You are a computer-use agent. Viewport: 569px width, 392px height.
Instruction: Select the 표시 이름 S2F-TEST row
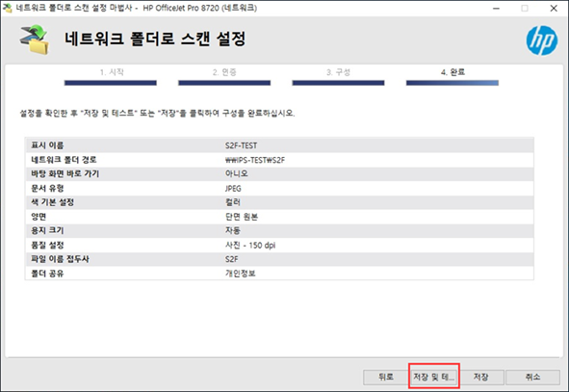(279, 145)
